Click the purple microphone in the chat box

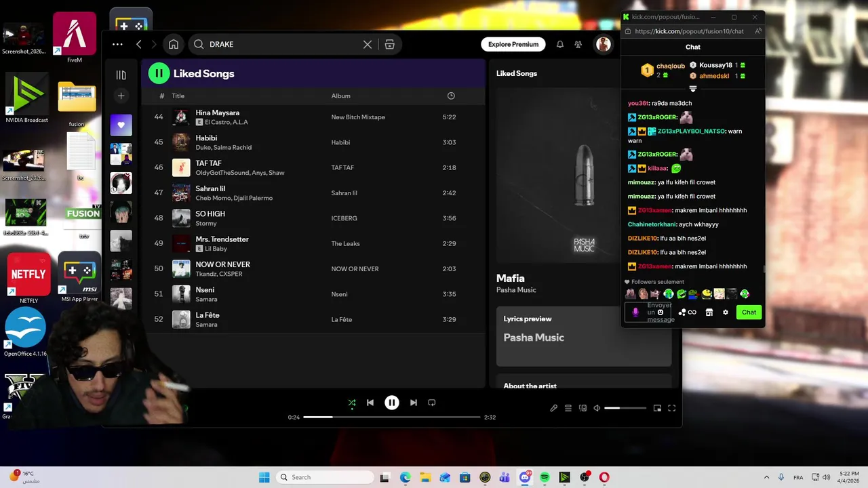point(635,312)
